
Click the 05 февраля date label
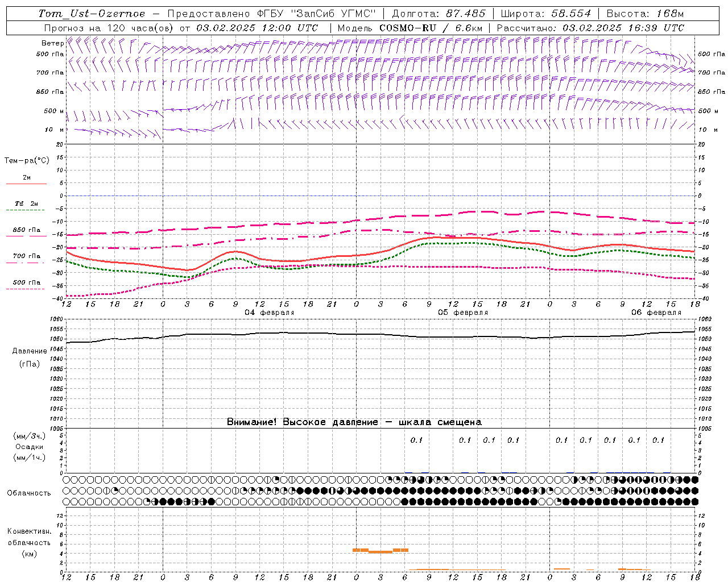click(x=462, y=313)
